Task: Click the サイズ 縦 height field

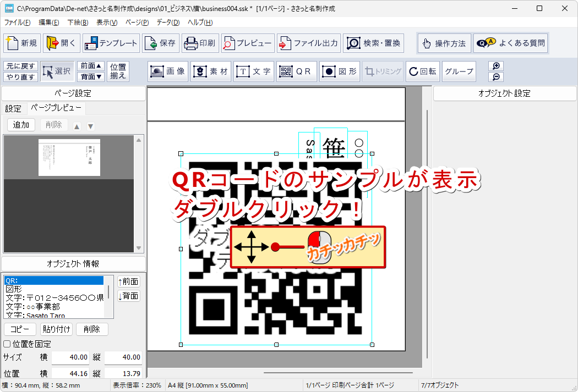Action: (x=123, y=357)
